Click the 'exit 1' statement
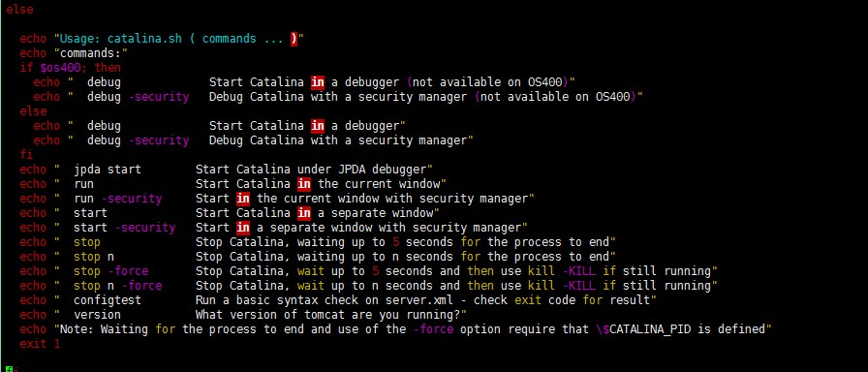 pos(40,344)
